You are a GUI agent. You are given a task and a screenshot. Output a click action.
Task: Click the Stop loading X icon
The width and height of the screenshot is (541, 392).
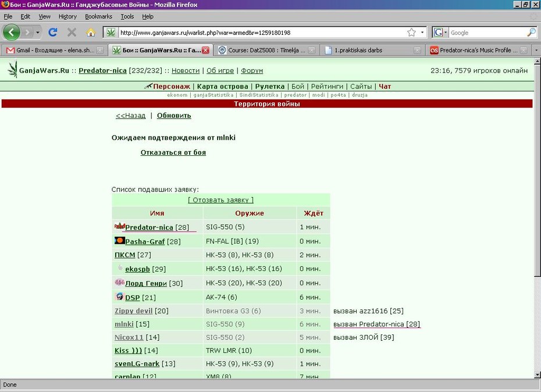pos(72,33)
